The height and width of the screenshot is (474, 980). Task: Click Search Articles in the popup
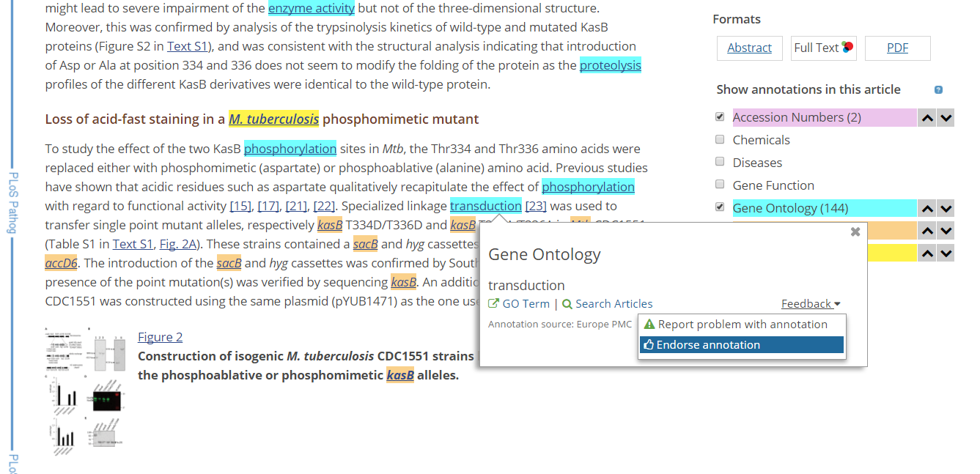[x=608, y=304]
